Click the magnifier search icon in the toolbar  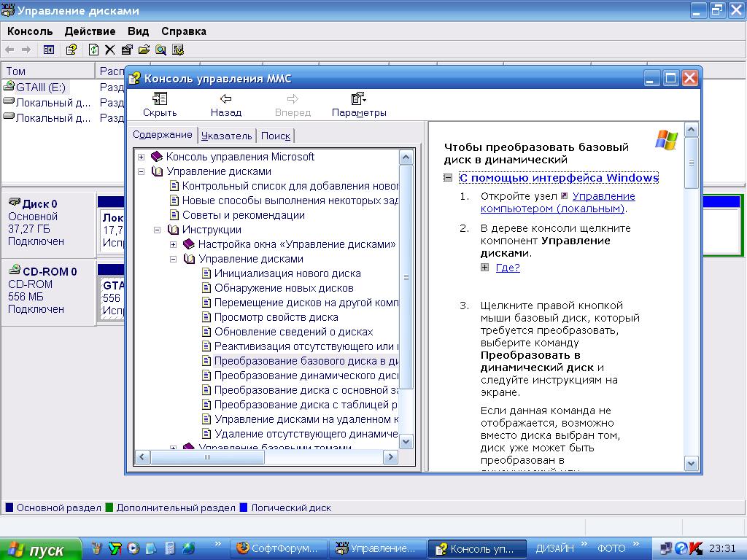[x=161, y=50]
